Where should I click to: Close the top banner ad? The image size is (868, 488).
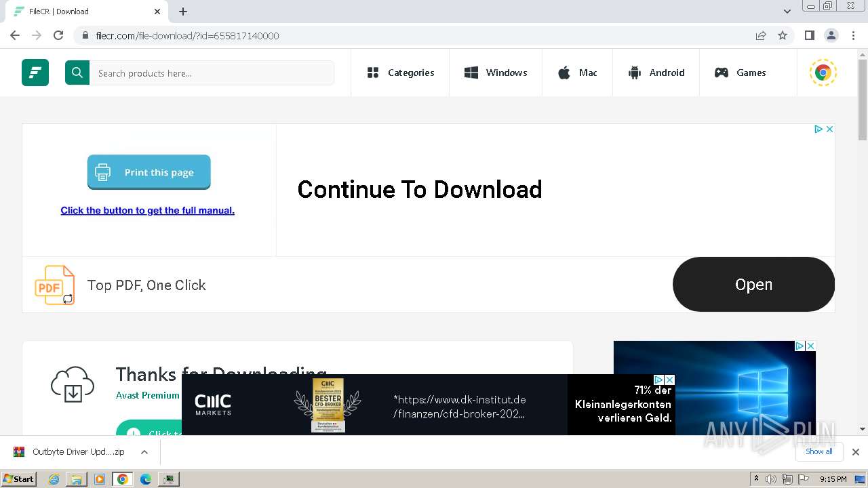pos(829,129)
